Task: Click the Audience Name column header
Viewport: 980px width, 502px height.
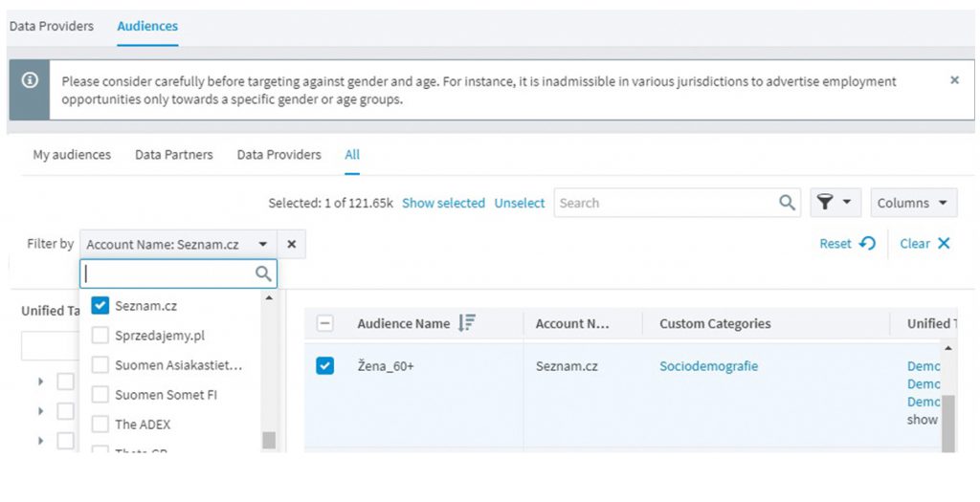Action: 403,323
